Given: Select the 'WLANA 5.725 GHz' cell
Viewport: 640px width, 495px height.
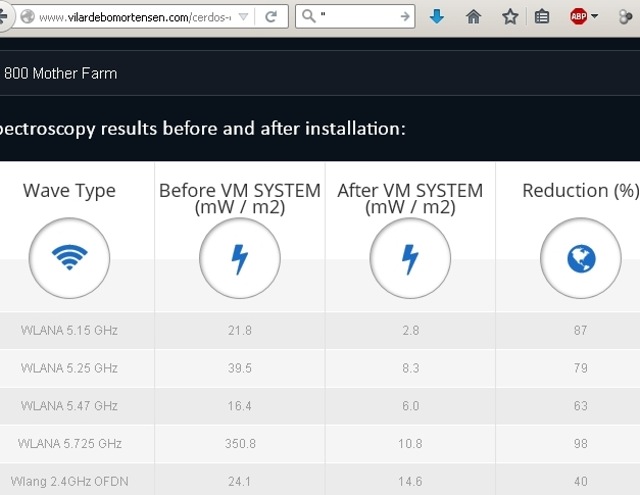Looking at the screenshot, I should coord(69,444).
